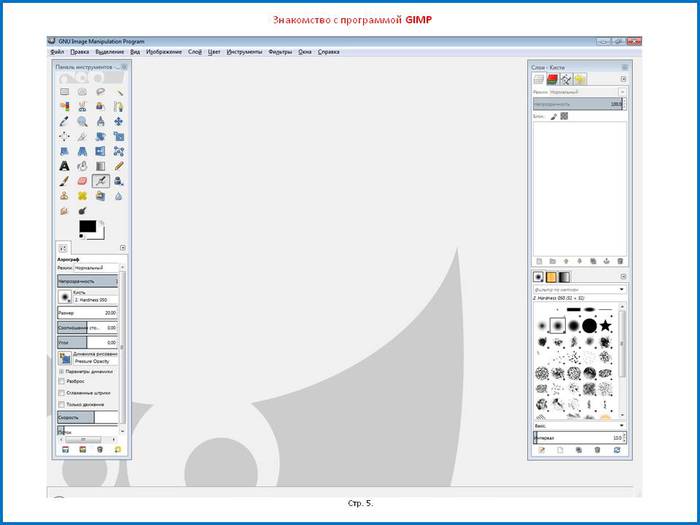Adjust the Скорость rate slider
Screen dimensions: 700x525
(x=88, y=417)
